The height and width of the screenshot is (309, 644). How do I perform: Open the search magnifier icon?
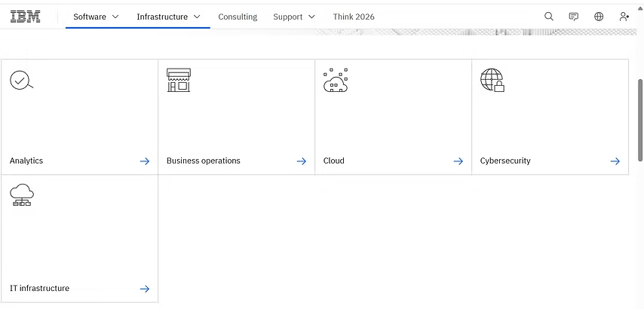click(x=549, y=17)
